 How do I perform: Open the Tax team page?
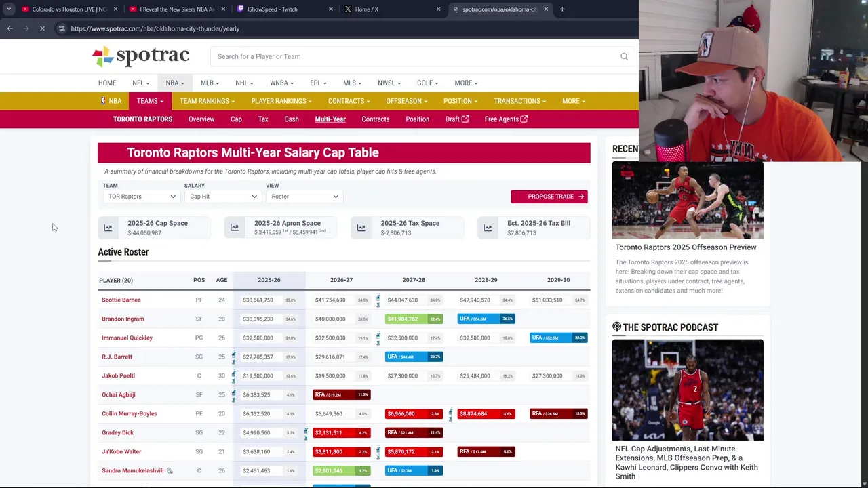(x=263, y=119)
